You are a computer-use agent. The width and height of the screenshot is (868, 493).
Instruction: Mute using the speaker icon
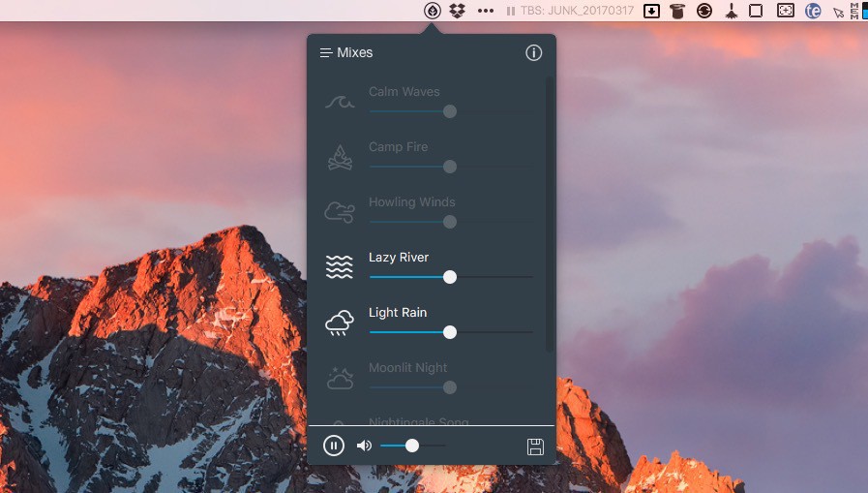point(364,446)
